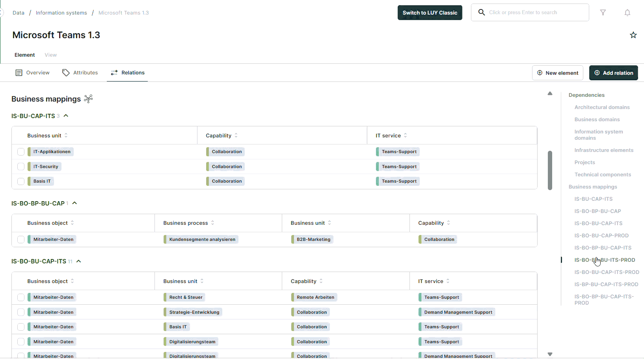Screen dimensions: 644x359
Task: Open Teams-Support tag in IT-Security row
Action: coord(398,167)
